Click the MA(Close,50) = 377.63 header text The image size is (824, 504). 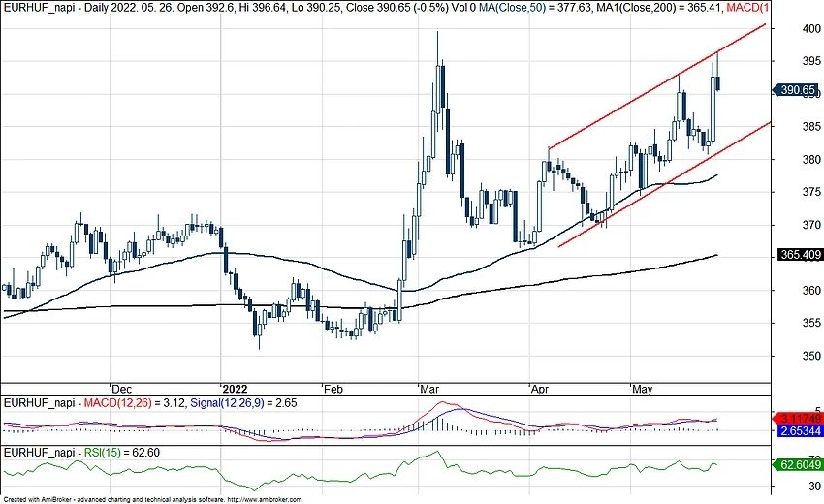(535, 8)
